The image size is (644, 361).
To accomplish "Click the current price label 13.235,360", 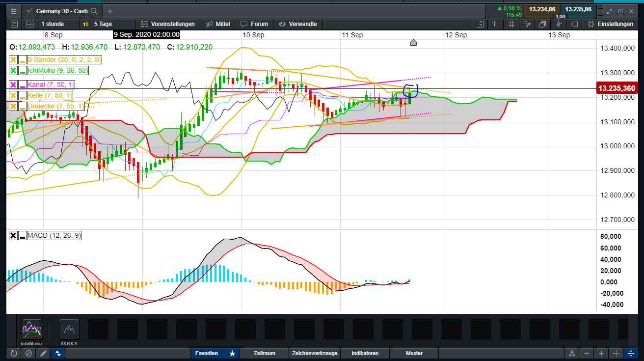I will (x=617, y=88).
